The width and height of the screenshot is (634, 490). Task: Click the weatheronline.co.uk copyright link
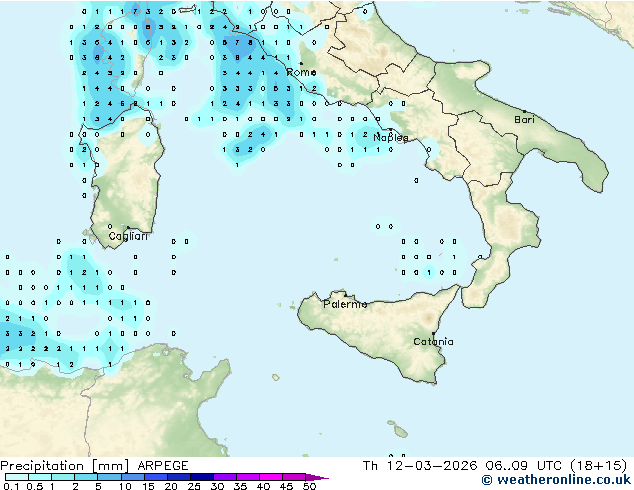[x=556, y=480]
